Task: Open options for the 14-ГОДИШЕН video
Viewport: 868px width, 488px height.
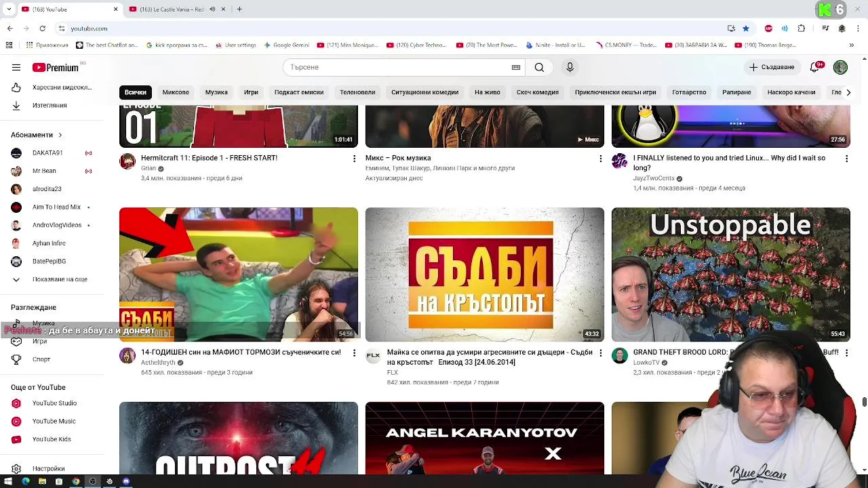Action: click(354, 353)
